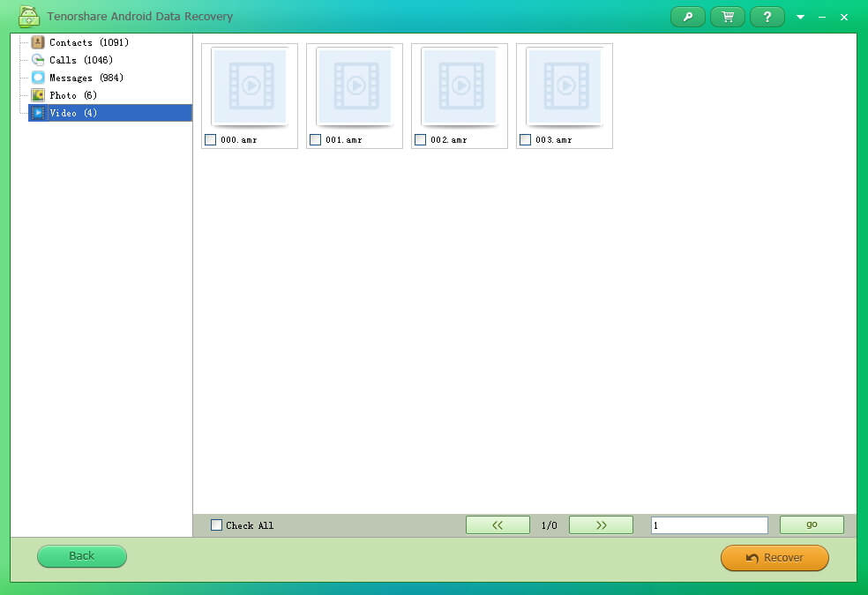Image resolution: width=868 pixels, height=595 pixels.
Task: Open Contacts (1091) category
Action: (88, 42)
